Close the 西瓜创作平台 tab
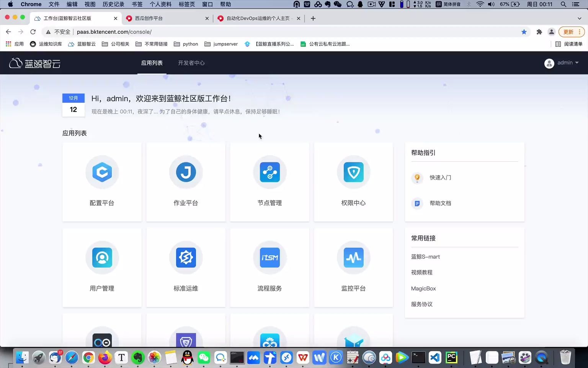588x368 pixels. 207,18
